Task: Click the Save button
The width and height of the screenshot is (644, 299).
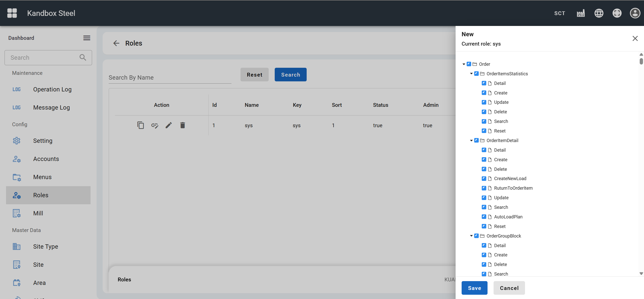Action: tap(474, 288)
